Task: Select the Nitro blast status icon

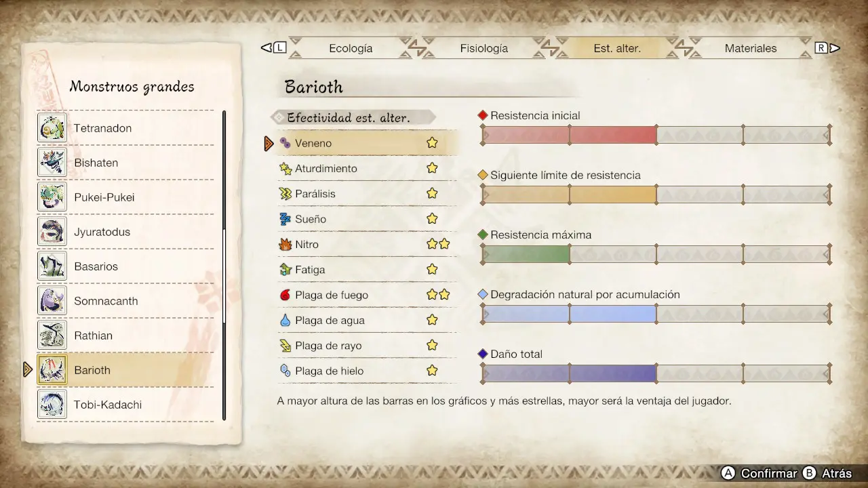Action: (285, 244)
